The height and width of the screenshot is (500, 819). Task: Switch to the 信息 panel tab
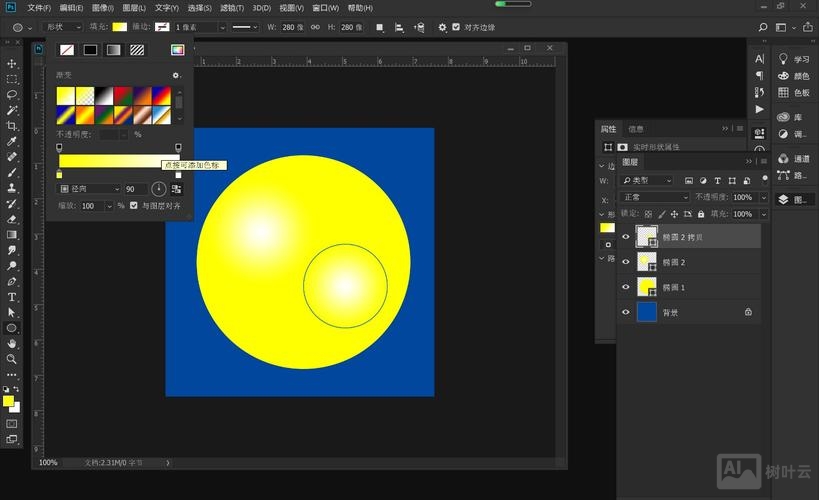tap(636, 129)
